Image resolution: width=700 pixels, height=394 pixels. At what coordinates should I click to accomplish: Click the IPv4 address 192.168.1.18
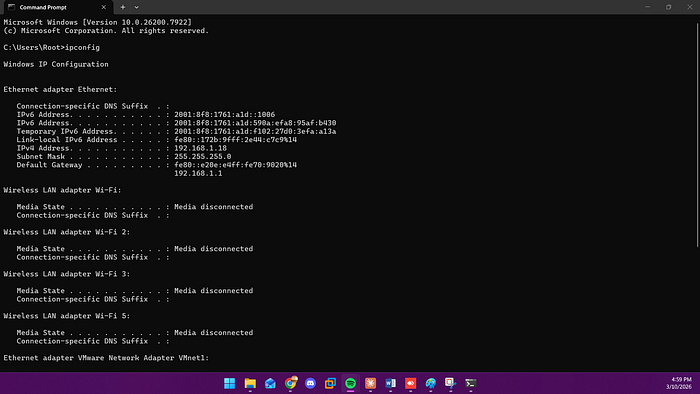[200, 148]
